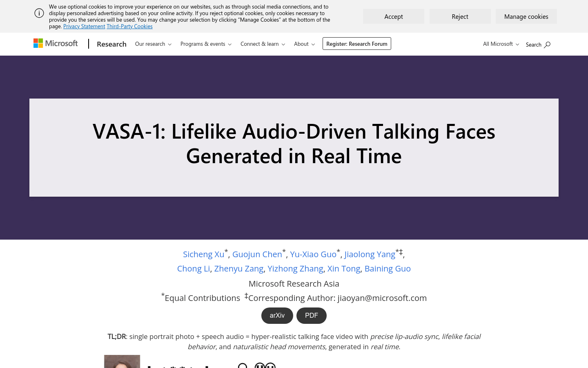Expand the About menu
The width and height of the screenshot is (588, 368).
304,44
